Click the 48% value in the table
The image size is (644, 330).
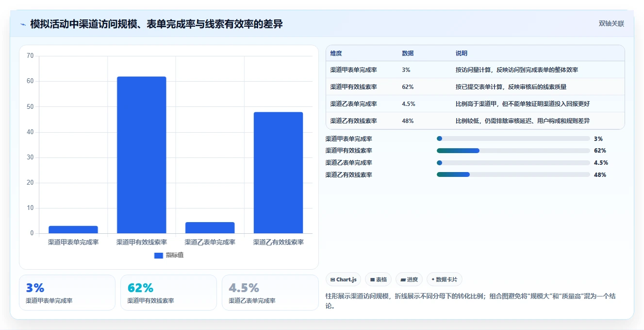(408, 121)
